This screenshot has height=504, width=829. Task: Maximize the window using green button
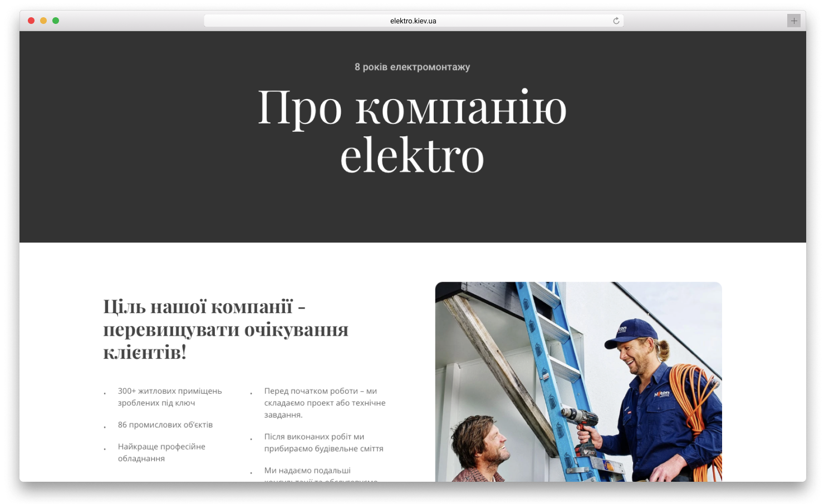pyautogui.click(x=56, y=21)
